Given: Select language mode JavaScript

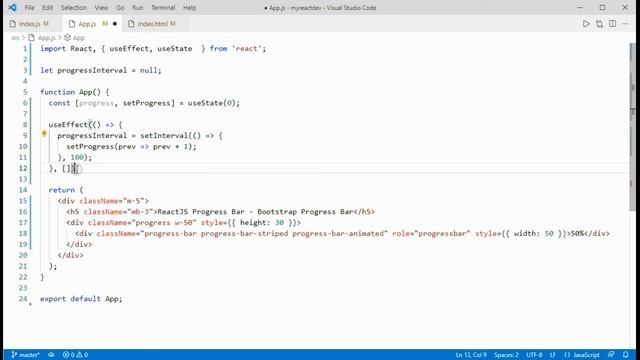Looking at the screenshot, I should point(582,355).
